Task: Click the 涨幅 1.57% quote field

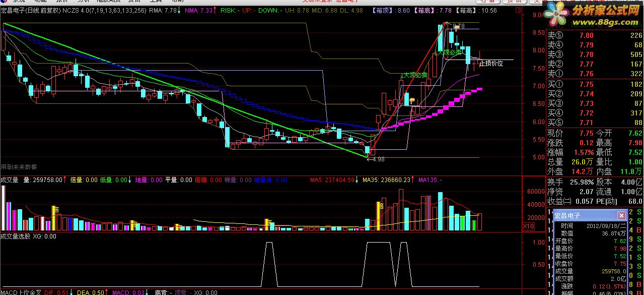Action: tap(571, 152)
